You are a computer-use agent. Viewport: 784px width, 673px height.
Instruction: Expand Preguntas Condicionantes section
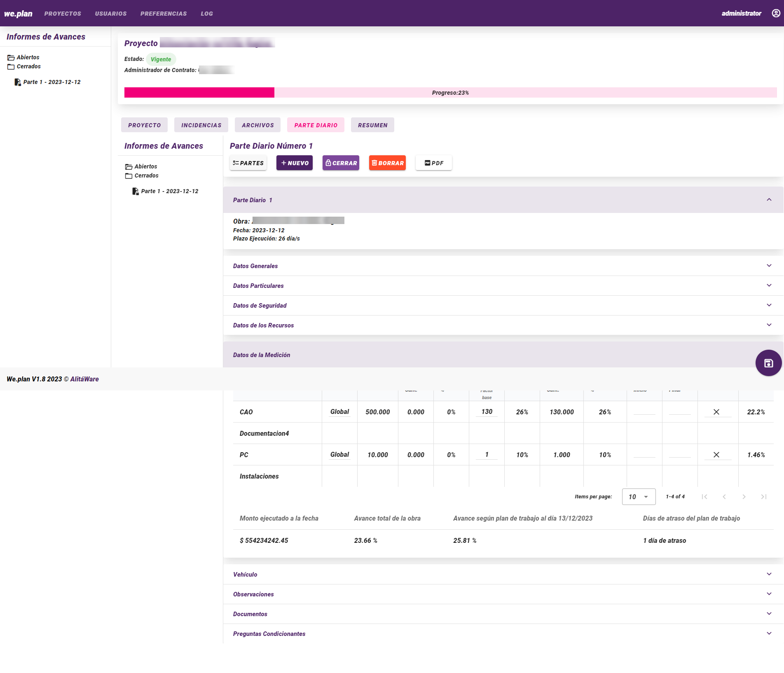tap(769, 633)
